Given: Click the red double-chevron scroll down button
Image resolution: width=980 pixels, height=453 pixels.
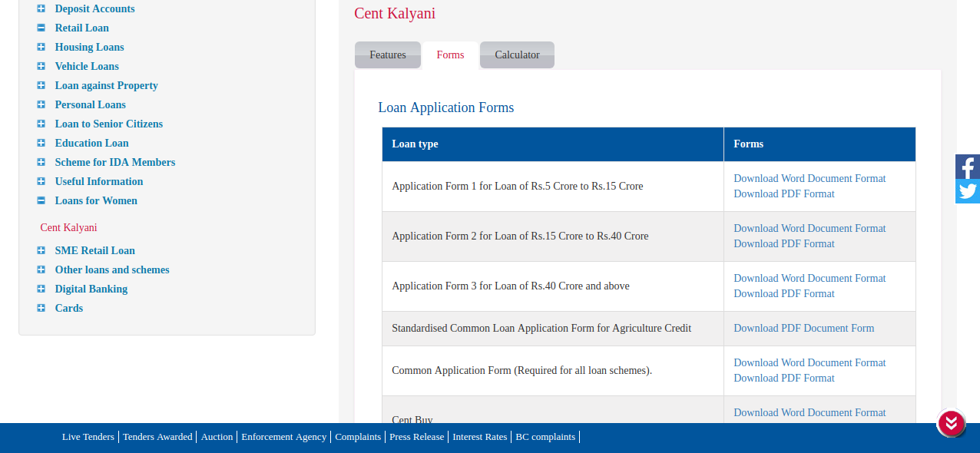Looking at the screenshot, I should click(x=951, y=423).
